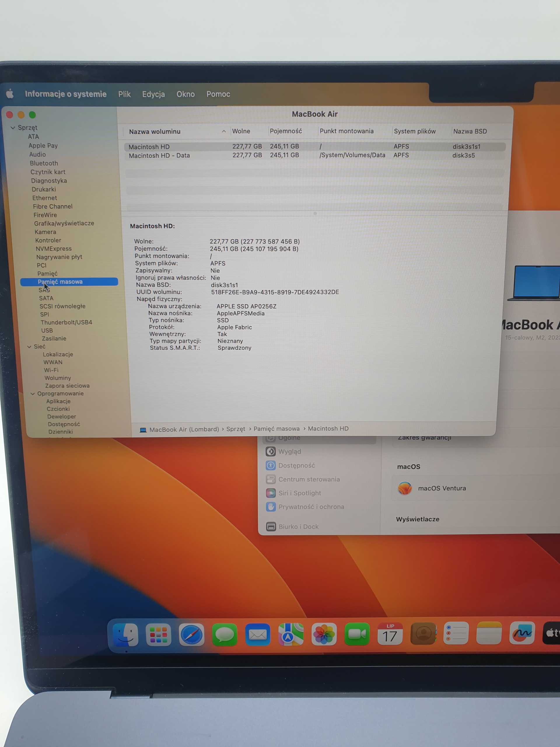
Task: Click Sprzęt in the path bar
Action: pos(236,429)
